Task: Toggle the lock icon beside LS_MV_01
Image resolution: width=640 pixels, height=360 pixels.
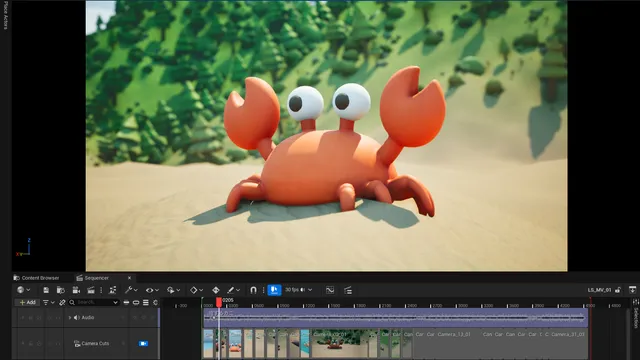Action: tap(618, 290)
